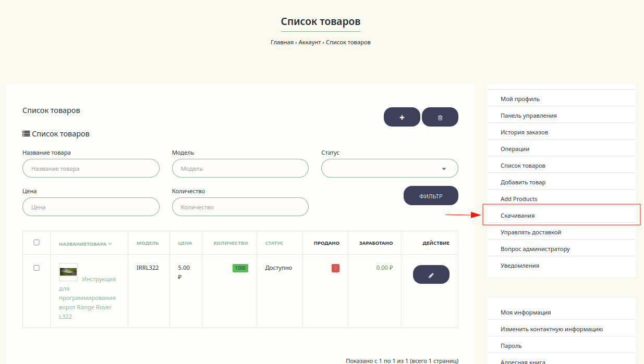Go to Главная breadcrumb link
This screenshot has height=364, width=644.
pos(282,42)
